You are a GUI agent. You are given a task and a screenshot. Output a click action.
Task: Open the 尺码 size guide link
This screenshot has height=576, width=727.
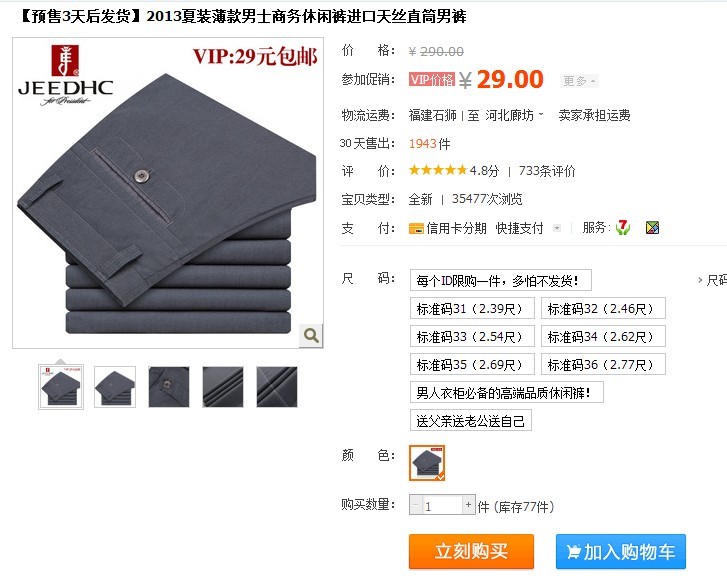712,280
